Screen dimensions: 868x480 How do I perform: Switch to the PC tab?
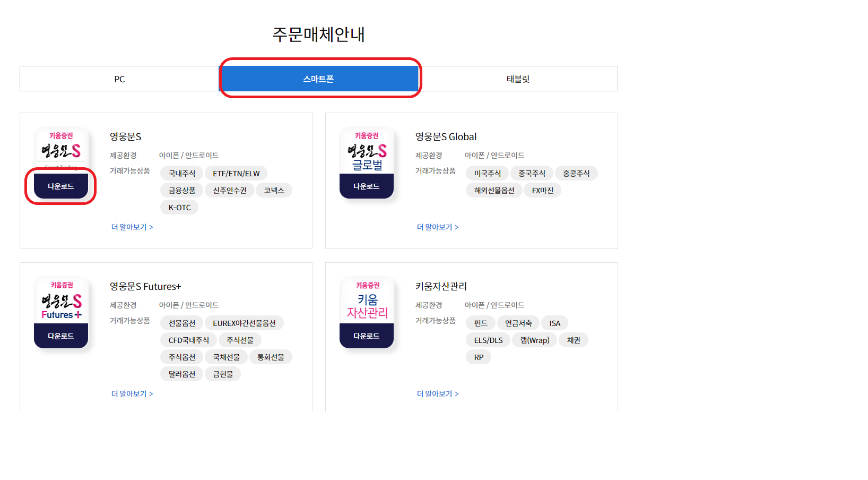pyautogui.click(x=119, y=79)
